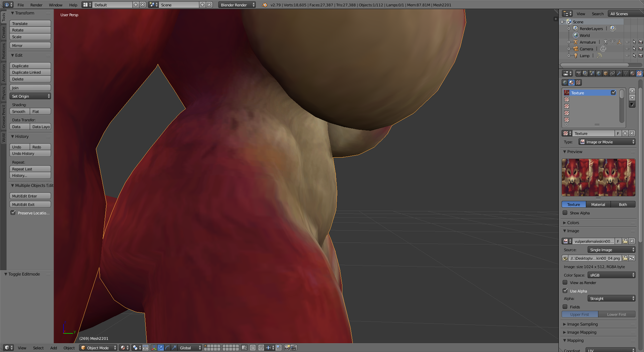Open the World properties tab icon

point(599,73)
